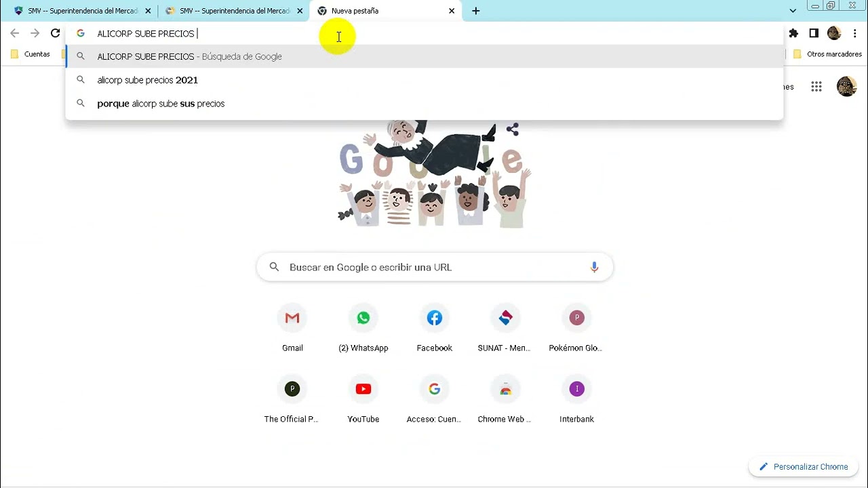Open the Cuentas bookmarks folder
Screen dimensions: 868x488
[x=31, y=54]
